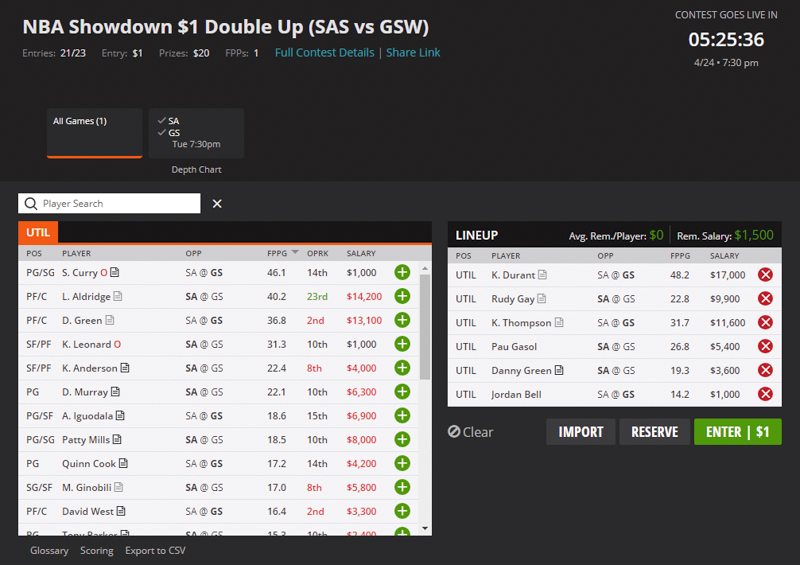Open D. Murray's player notes icon

(115, 391)
